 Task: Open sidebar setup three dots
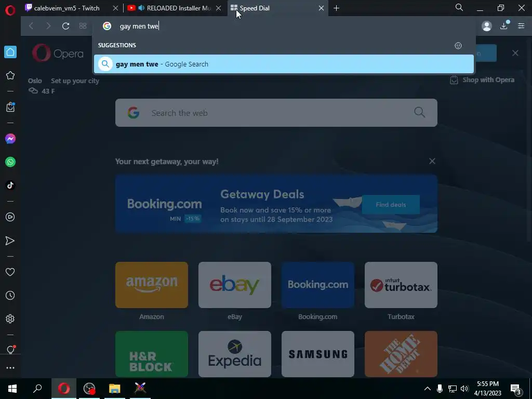click(10, 368)
